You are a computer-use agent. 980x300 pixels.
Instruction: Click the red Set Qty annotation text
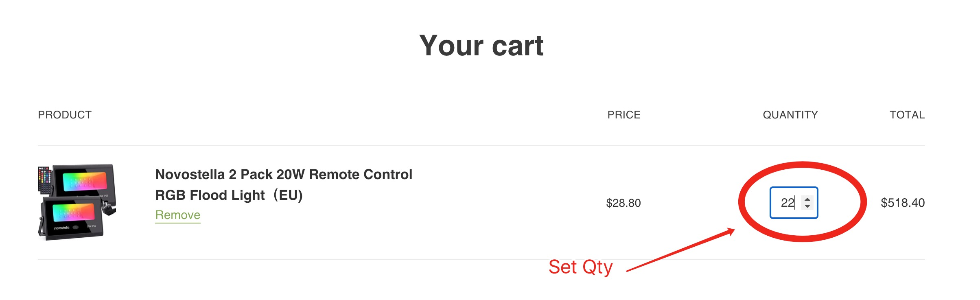[581, 267]
